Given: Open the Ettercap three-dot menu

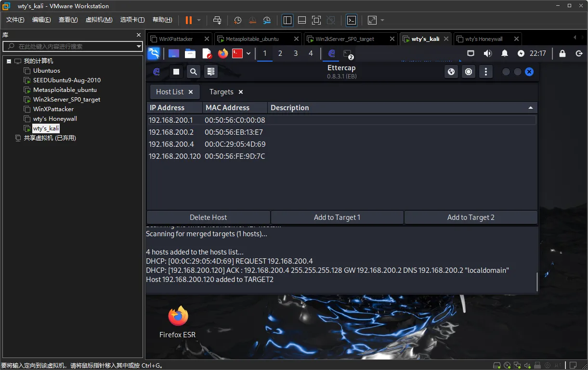Looking at the screenshot, I should (486, 72).
